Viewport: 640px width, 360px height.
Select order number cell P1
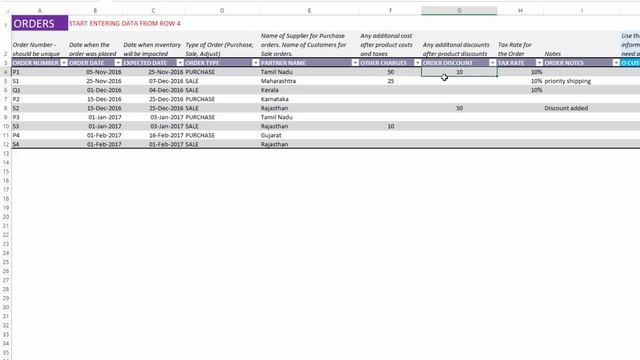tap(40, 72)
